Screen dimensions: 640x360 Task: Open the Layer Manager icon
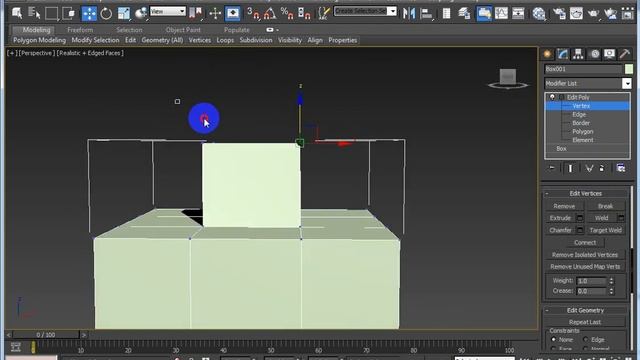pos(464,13)
